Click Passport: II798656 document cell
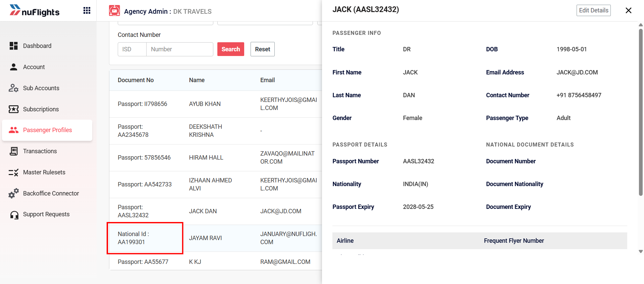 click(x=143, y=104)
